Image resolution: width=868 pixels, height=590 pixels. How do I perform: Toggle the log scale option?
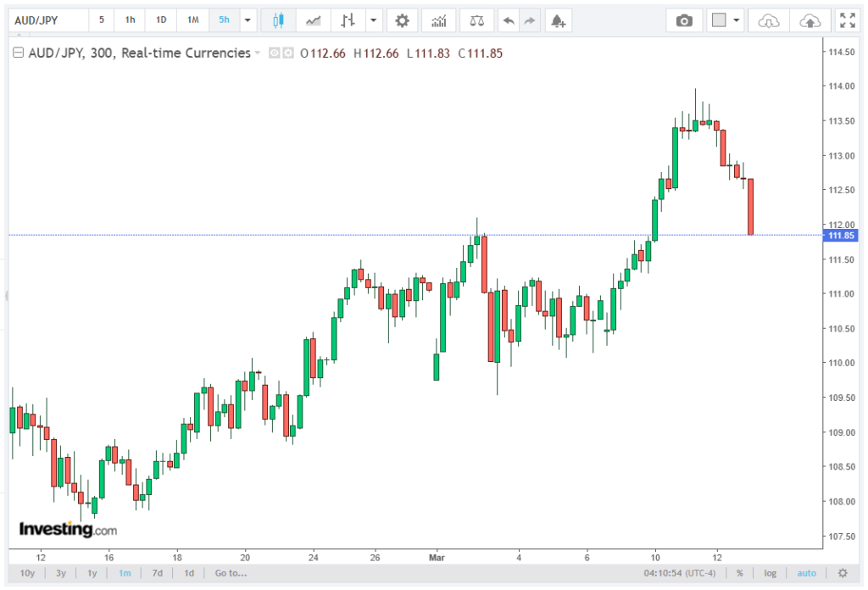coord(770,573)
